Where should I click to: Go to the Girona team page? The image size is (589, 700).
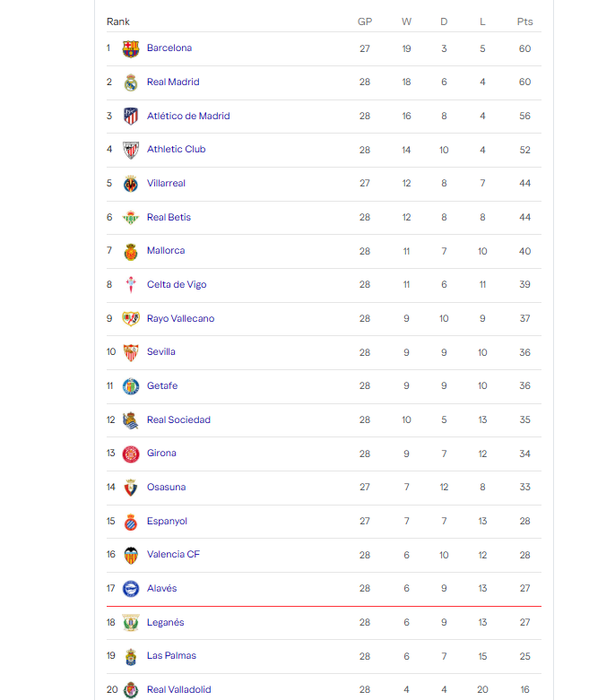tap(161, 454)
